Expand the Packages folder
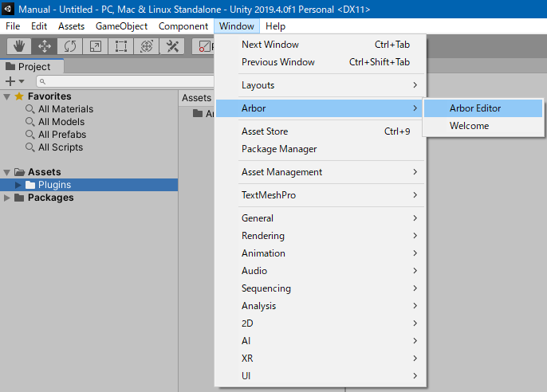This screenshot has width=547, height=392. (6, 198)
